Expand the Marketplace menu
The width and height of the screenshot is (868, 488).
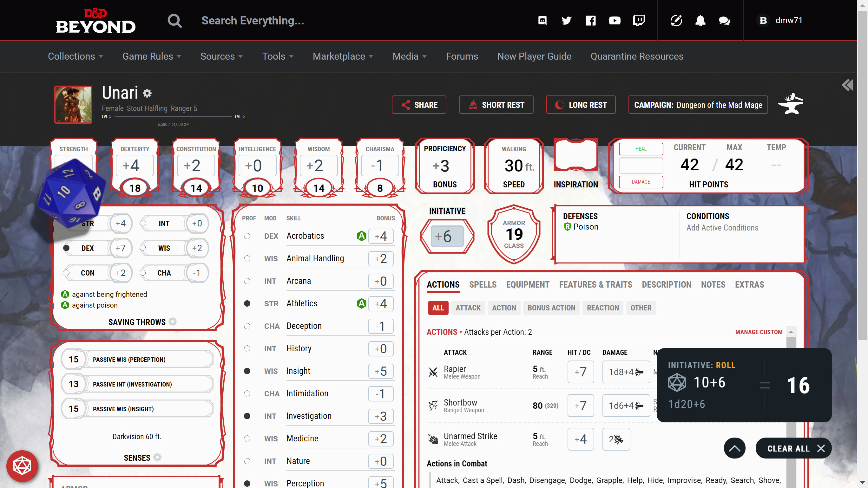click(x=343, y=56)
